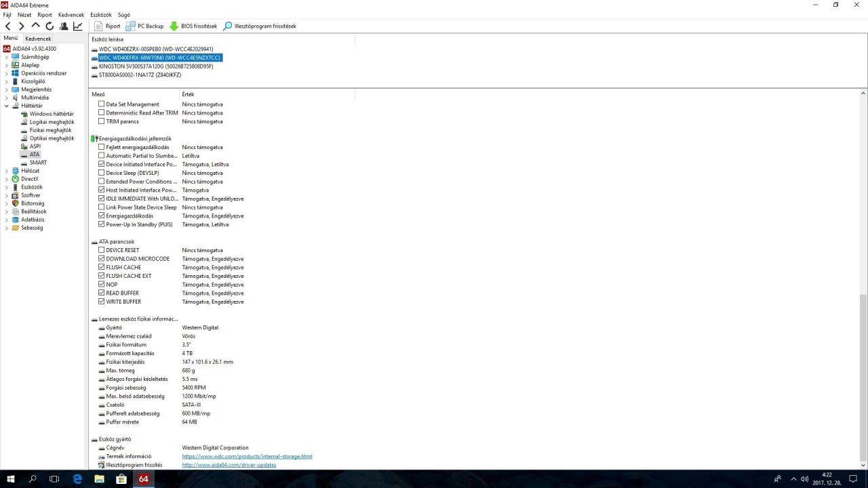Screen dimensions: 868x488
Task: Open Illesztőprogram frissítések in toolbar
Action: coord(260,26)
